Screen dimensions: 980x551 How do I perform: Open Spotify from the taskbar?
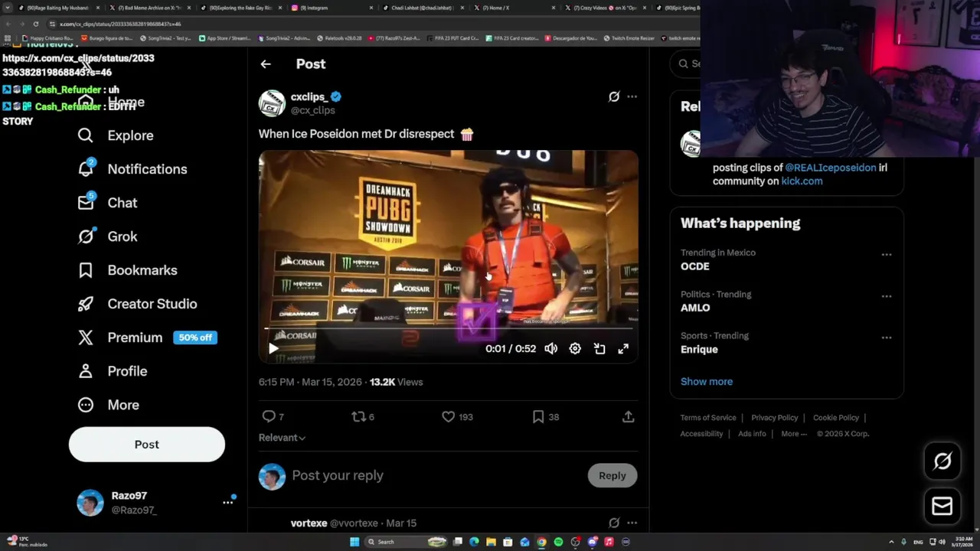558,542
